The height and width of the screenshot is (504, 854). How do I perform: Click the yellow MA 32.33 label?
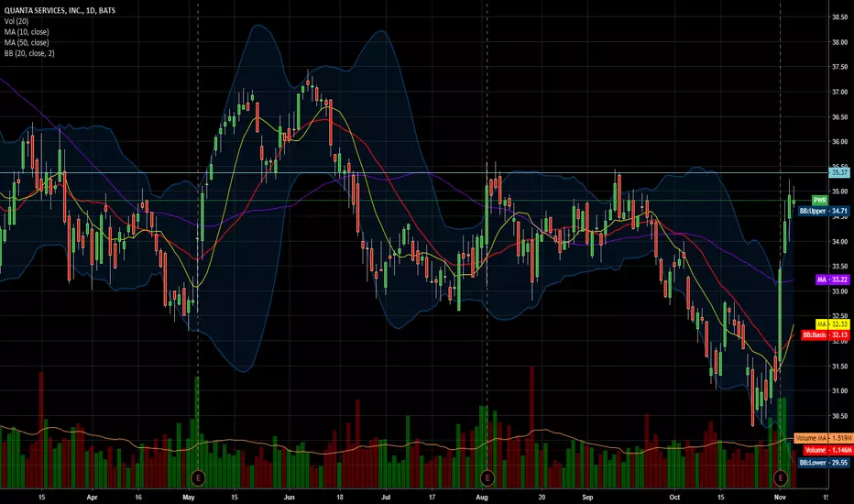click(x=832, y=324)
